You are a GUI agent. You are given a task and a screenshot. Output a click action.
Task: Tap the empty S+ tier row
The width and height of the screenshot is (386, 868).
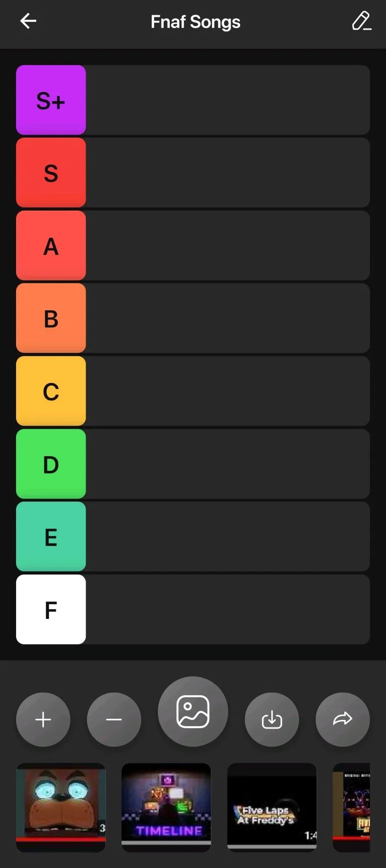tap(228, 100)
